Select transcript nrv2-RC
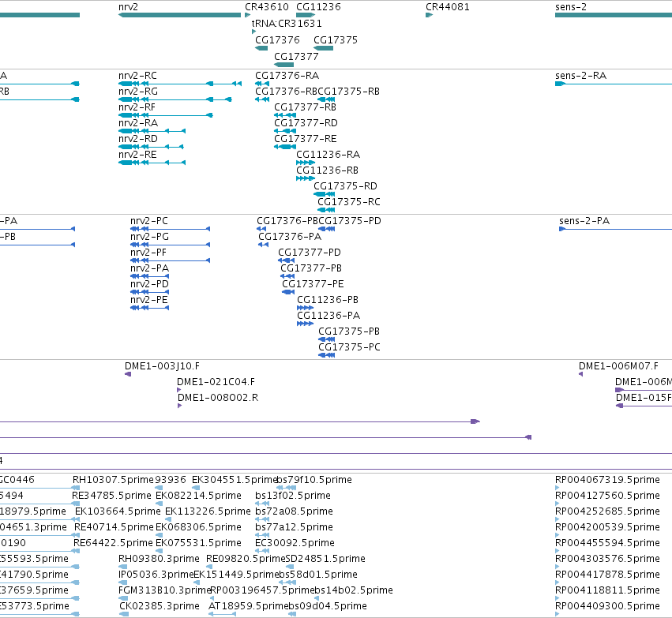The height and width of the screenshot is (618, 672). [x=137, y=76]
